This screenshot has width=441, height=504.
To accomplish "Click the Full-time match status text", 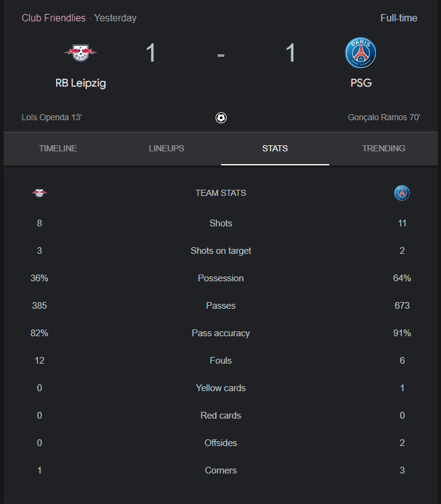I will (399, 18).
